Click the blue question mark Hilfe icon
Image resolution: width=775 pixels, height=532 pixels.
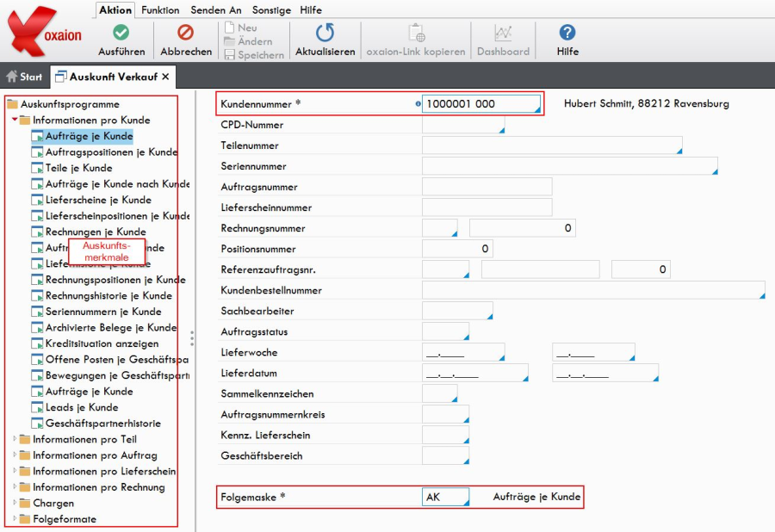(567, 33)
